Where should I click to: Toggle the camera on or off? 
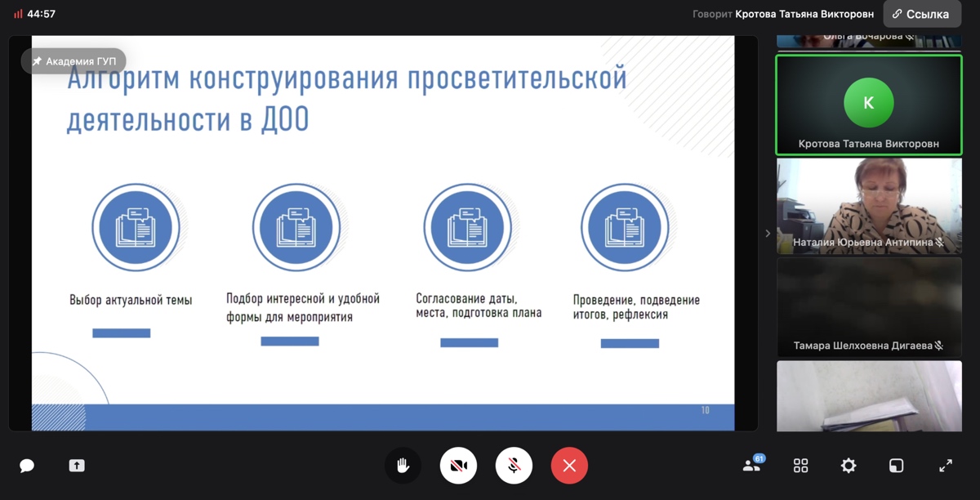[x=458, y=466]
